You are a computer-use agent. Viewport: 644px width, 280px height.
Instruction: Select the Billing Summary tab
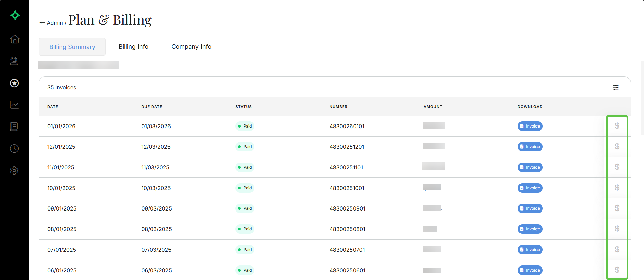coord(72,47)
